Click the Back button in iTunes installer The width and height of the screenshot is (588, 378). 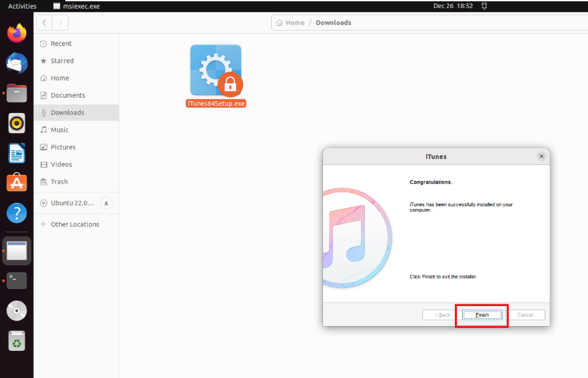[x=441, y=315]
